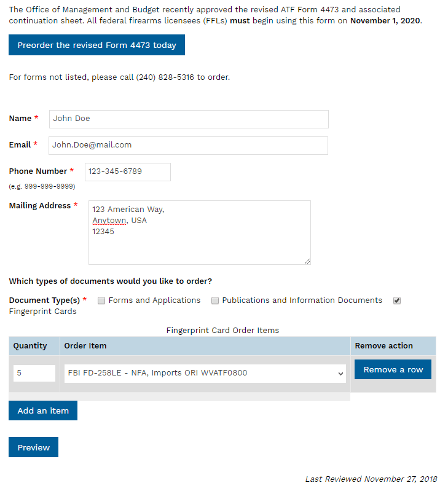Click the Preorder the revised Form 4473 button
The height and width of the screenshot is (491, 448).
pyautogui.click(x=96, y=45)
